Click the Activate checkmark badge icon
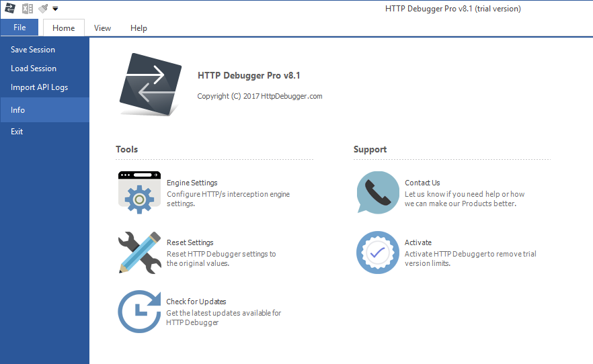This screenshot has width=593, height=364. (x=377, y=253)
